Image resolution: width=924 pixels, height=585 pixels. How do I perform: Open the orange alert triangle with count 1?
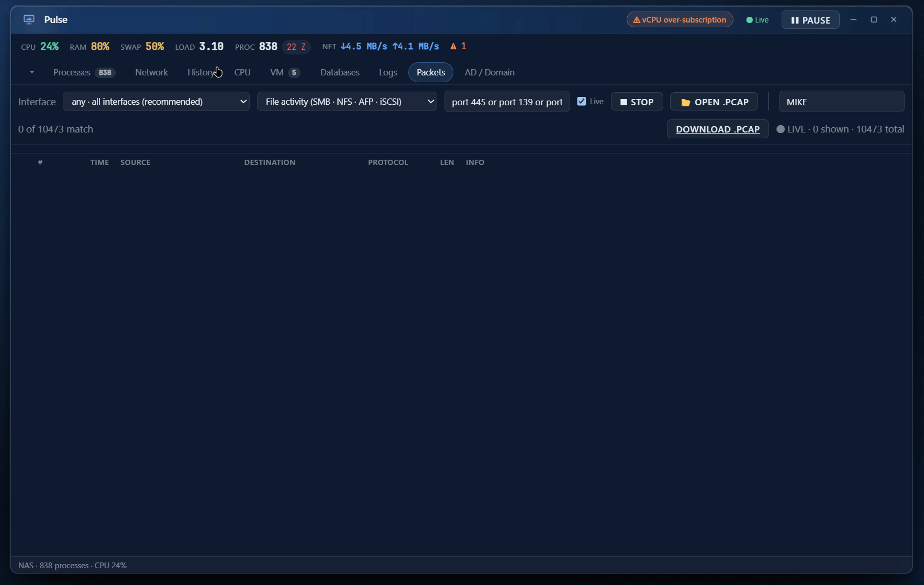click(458, 47)
